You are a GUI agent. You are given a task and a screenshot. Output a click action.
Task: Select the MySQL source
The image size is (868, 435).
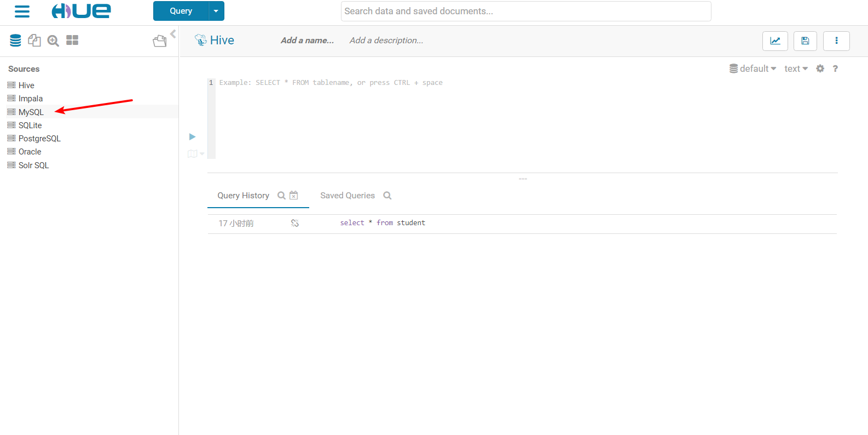coord(31,112)
